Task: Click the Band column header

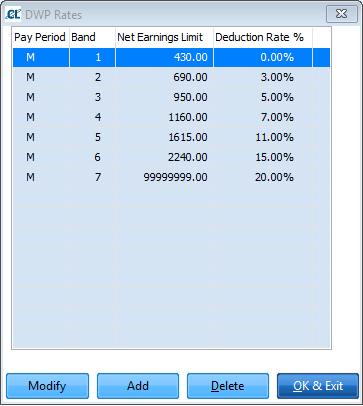Action: pos(92,37)
